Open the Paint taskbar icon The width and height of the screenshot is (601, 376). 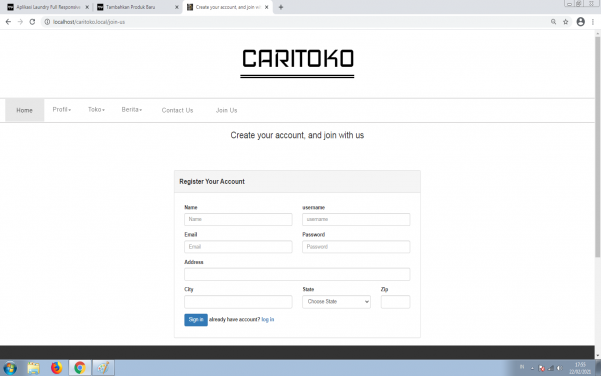point(103,368)
